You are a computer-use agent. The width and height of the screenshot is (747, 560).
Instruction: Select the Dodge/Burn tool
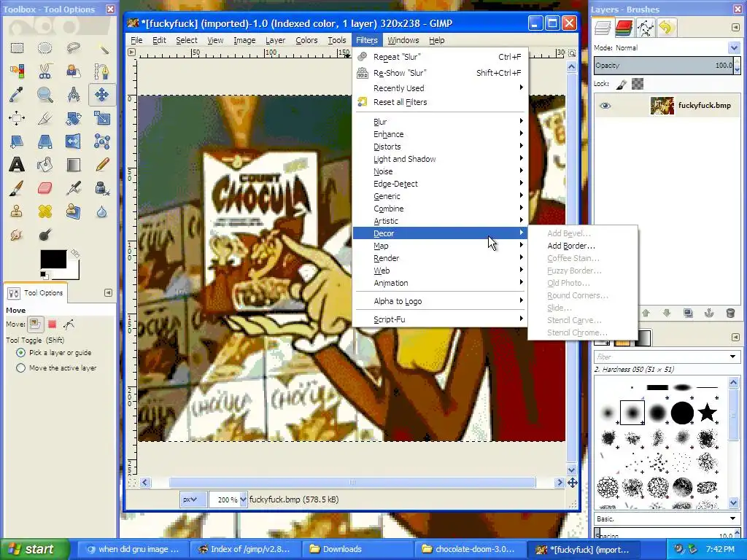pyautogui.click(x=44, y=235)
